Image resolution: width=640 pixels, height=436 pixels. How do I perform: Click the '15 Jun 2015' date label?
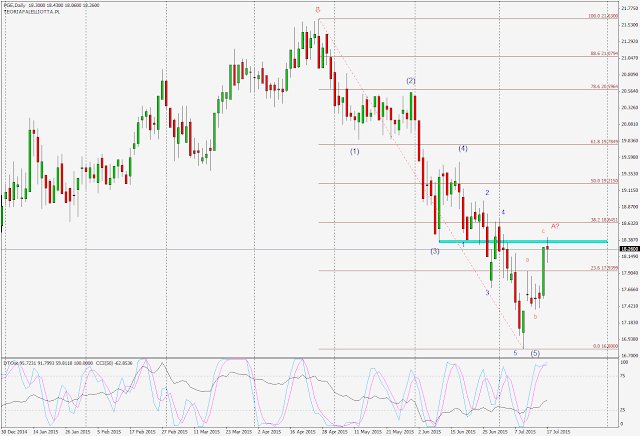point(462,432)
